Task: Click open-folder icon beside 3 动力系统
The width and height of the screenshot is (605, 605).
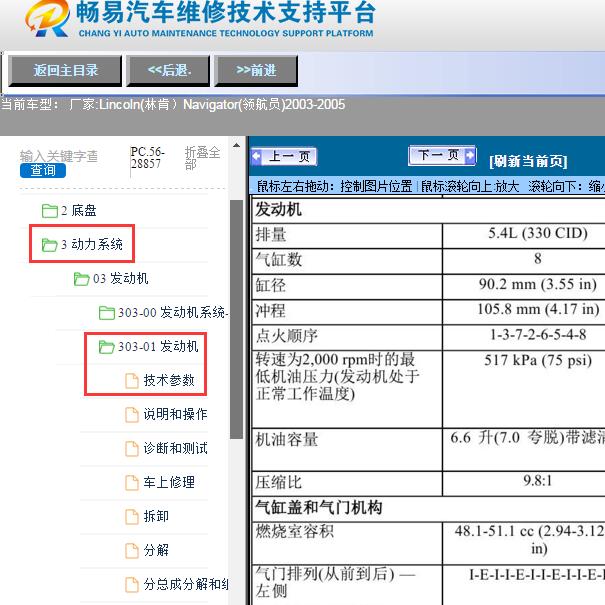Action: 49,245
